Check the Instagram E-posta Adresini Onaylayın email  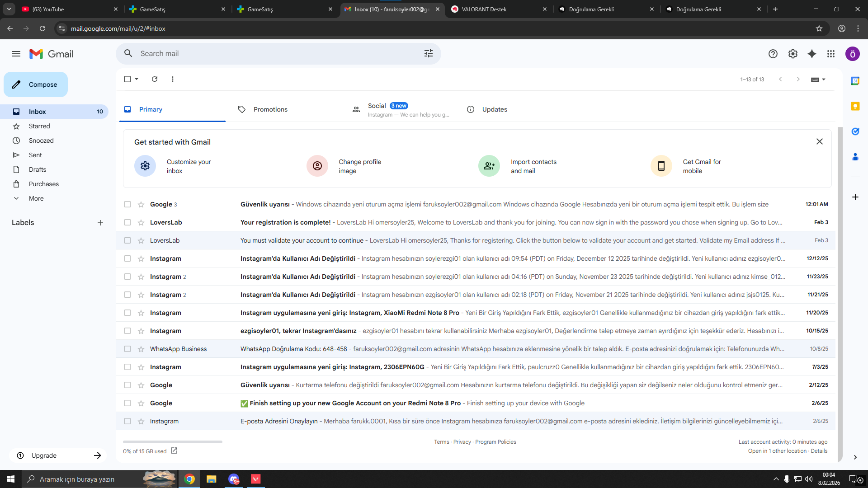click(x=127, y=421)
